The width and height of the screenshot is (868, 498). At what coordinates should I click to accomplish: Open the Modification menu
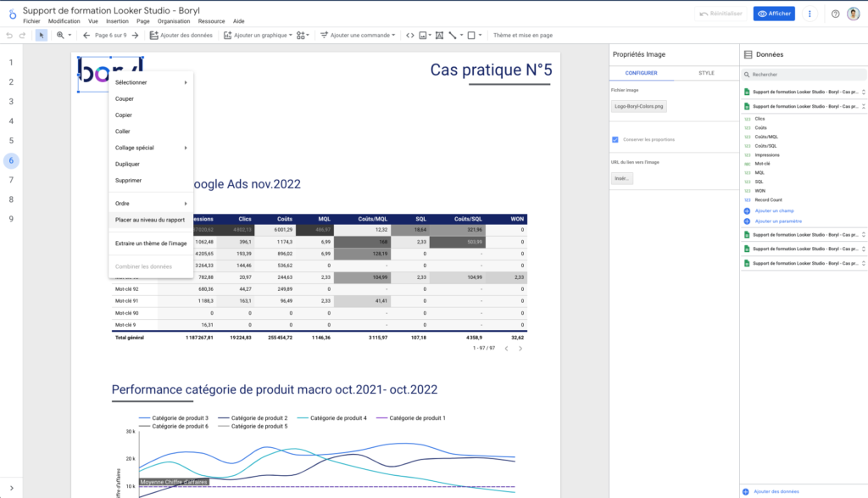point(64,21)
